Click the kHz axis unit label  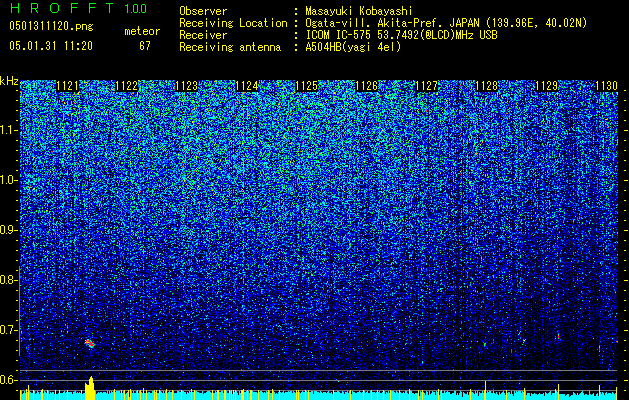(9, 81)
